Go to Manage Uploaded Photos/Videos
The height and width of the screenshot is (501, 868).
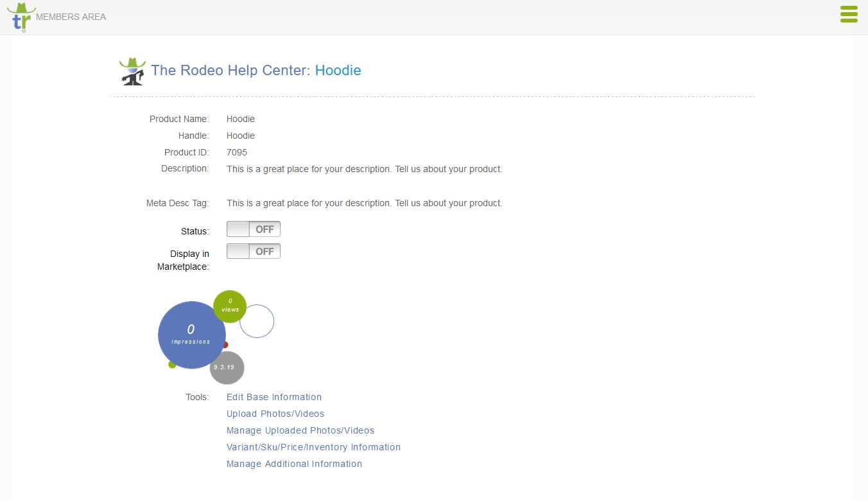[x=300, y=430]
